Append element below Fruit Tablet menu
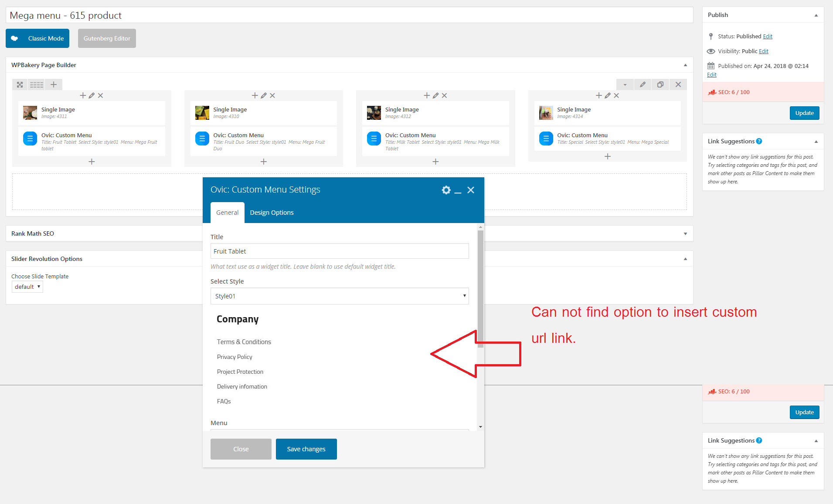 [x=92, y=162]
